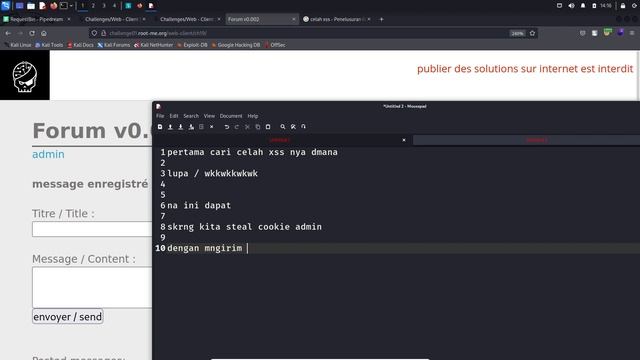Switch to workspace 3 in the top panel

pyautogui.click(x=104, y=6)
